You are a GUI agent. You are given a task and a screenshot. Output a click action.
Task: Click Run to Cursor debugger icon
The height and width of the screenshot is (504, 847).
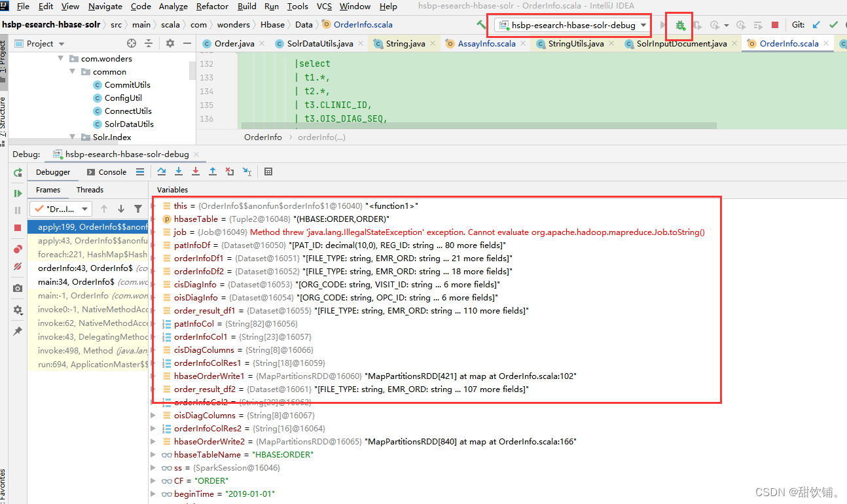247,171
